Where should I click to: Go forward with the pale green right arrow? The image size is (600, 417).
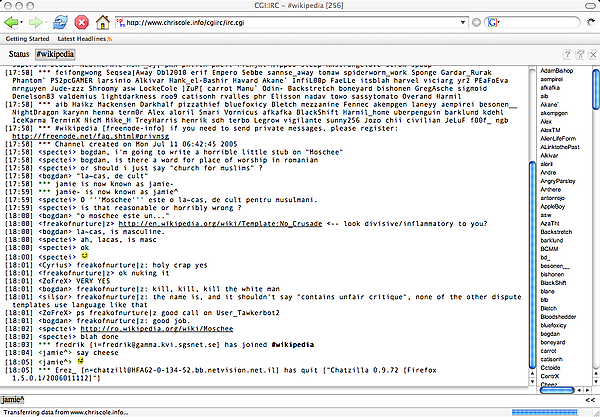[35, 22]
